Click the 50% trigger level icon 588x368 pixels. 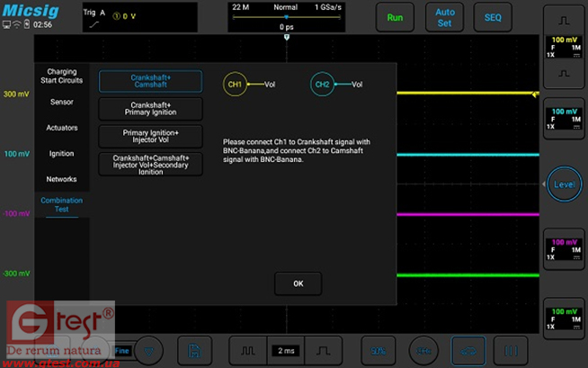coord(379,349)
